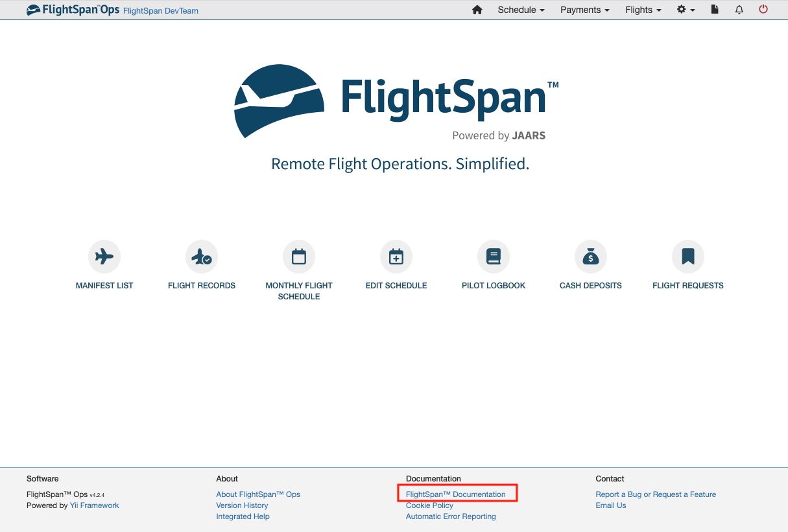
Task: Click the notification bell icon
Action: coord(739,10)
